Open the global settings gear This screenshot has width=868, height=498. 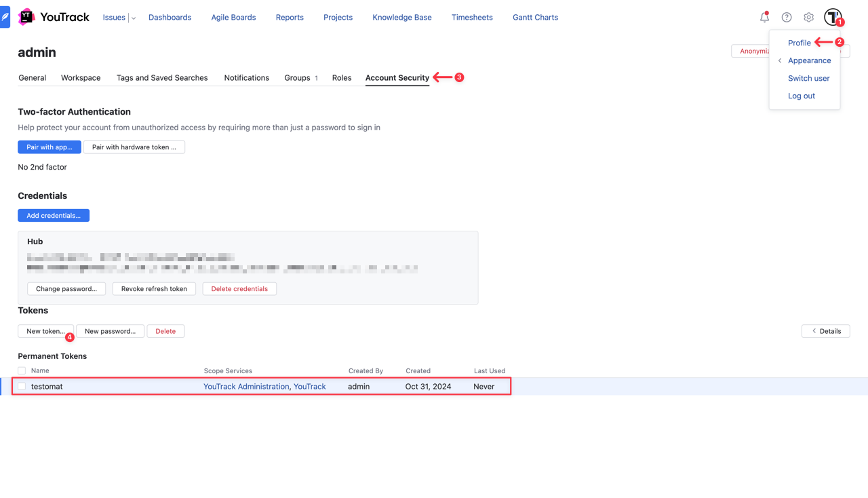tap(808, 17)
